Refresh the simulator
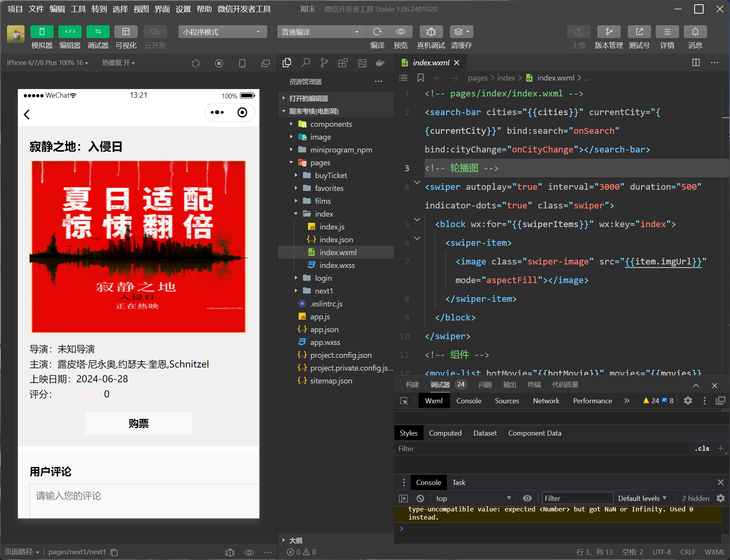This screenshot has height=560, width=730. tap(196, 63)
